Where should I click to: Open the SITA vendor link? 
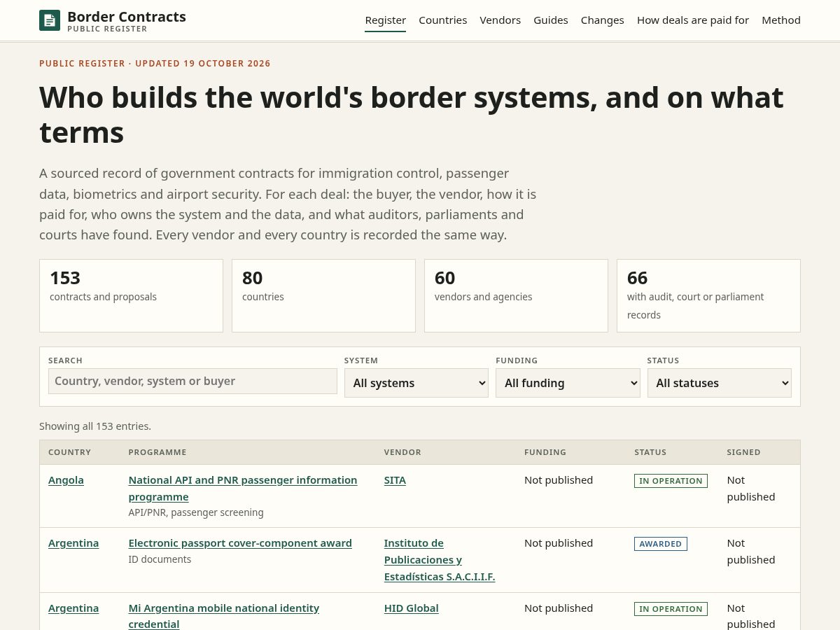tap(395, 480)
